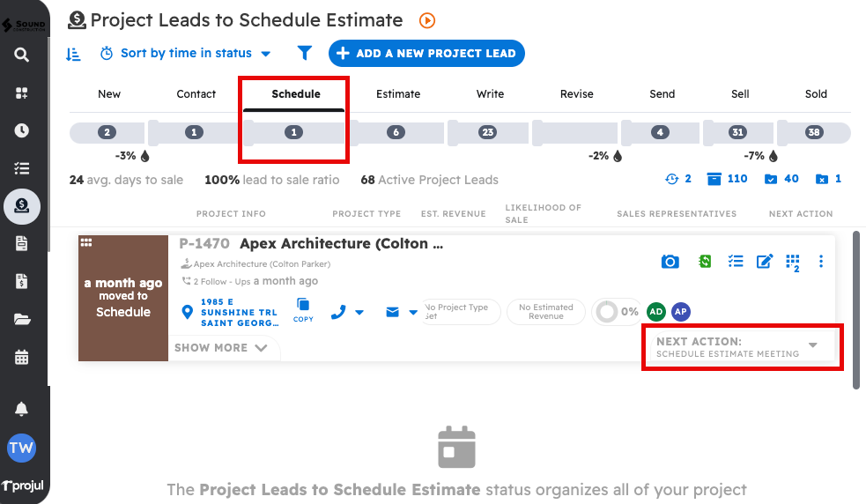Switch to the Estimate status tab

398,94
